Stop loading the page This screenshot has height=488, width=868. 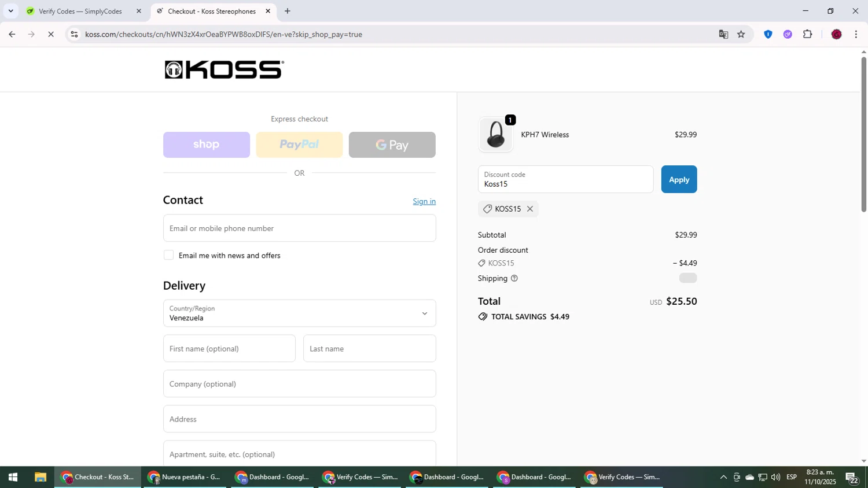click(51, 34)
